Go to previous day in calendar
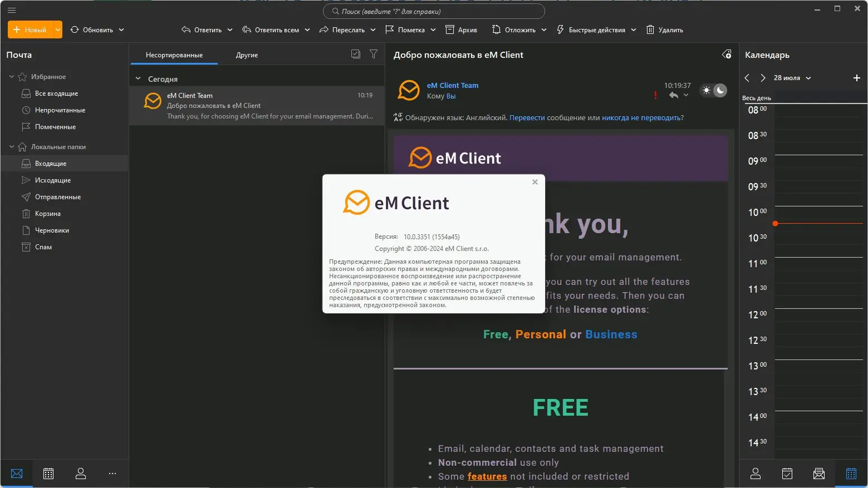The width and height of the screenshot is (868, 488). [747, 78]
